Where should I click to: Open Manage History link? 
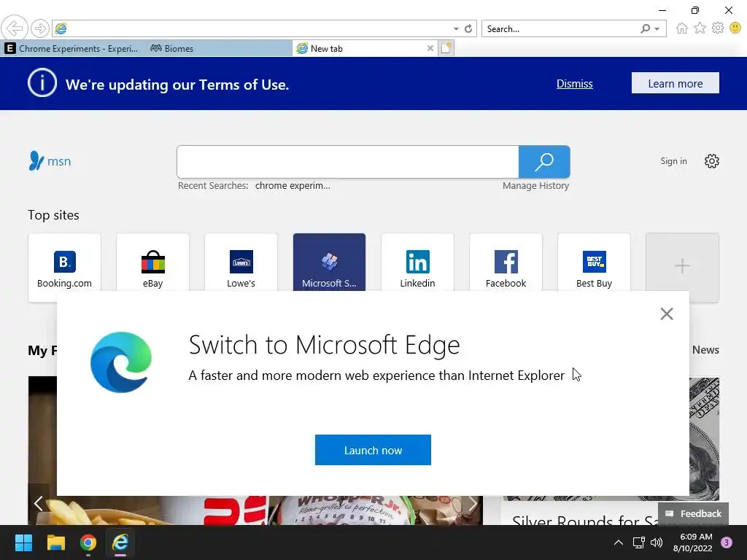(x=535, y=186)
